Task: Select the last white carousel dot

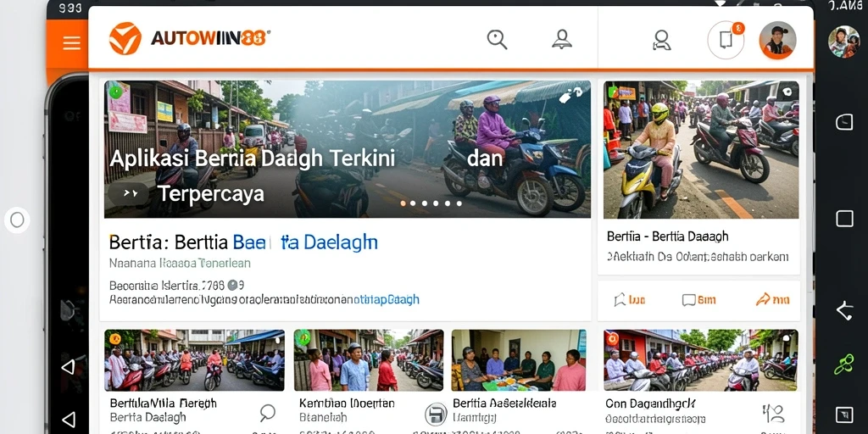Action: click(x=459, y=203)
